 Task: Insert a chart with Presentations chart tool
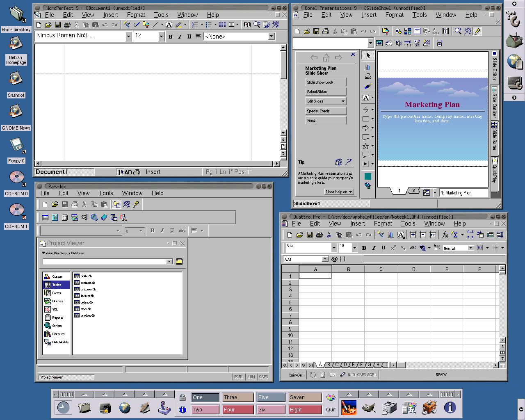368,67
